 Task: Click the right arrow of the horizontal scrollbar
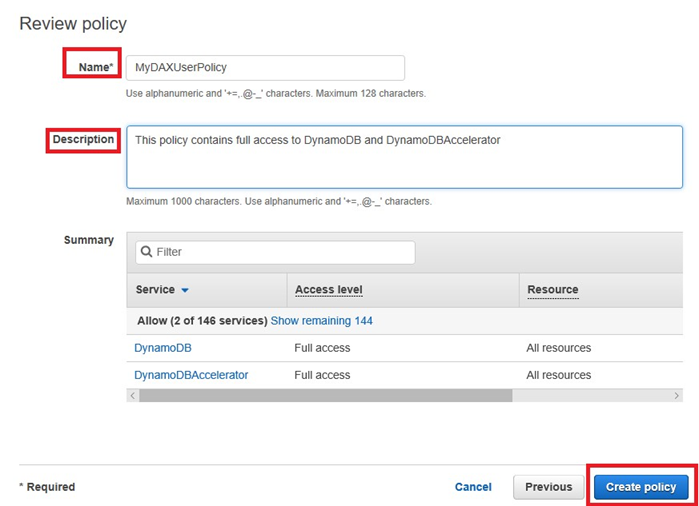[678, 396]
